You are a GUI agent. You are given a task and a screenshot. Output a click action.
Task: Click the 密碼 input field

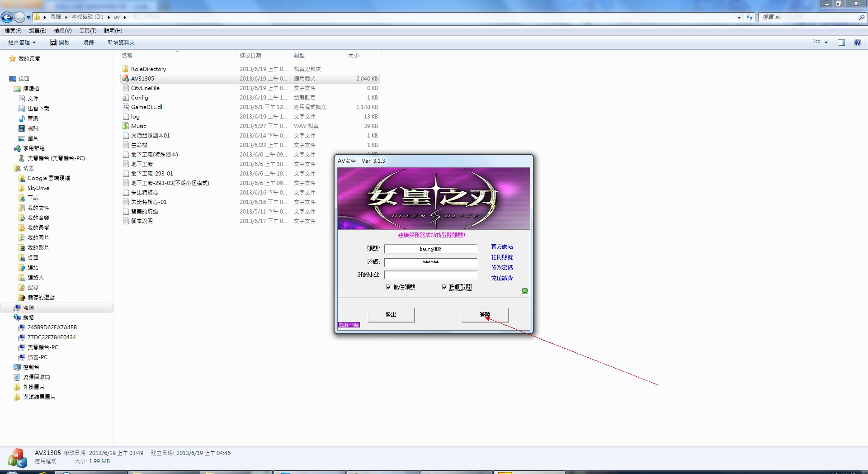click(x=430, y=262)
